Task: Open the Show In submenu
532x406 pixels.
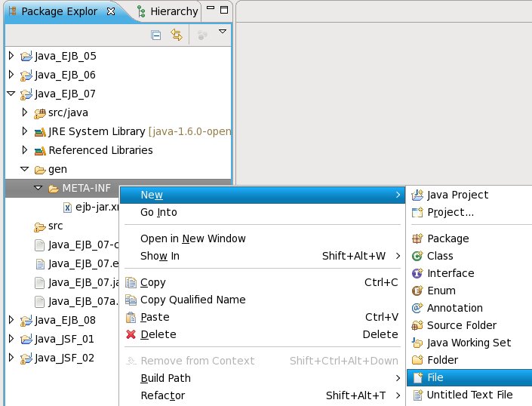Action: (x=263, y=256)
